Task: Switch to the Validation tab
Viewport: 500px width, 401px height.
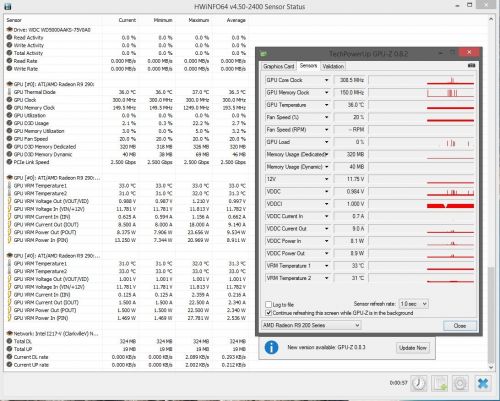Action: point(333,66)
